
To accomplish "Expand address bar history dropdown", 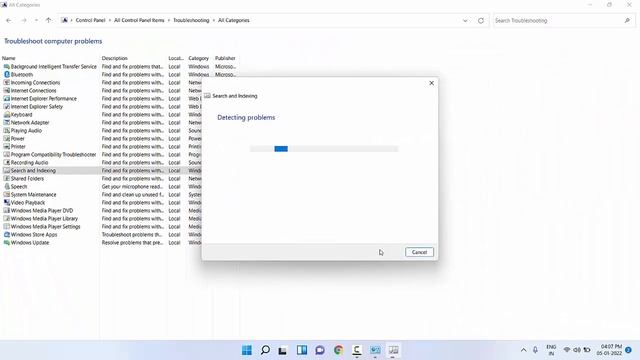I will pyautogui.click(x=465, y=20).
